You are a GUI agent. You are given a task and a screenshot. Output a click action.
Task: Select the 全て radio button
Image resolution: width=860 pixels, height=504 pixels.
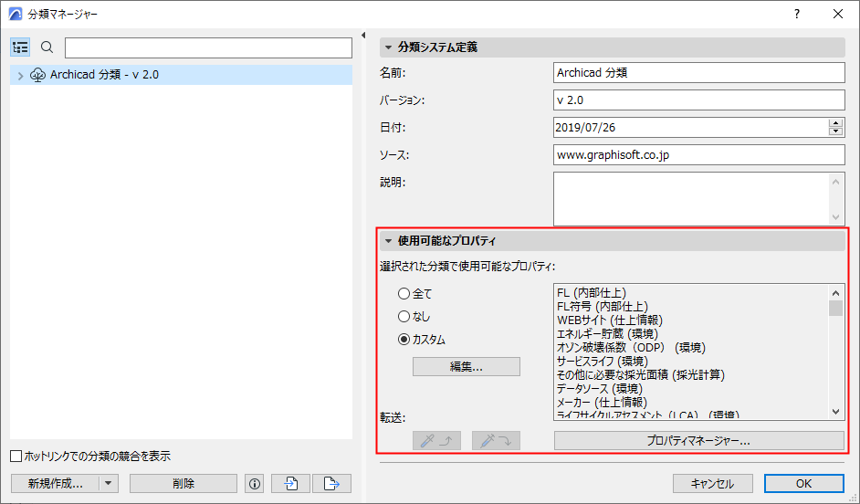[404, 294]
